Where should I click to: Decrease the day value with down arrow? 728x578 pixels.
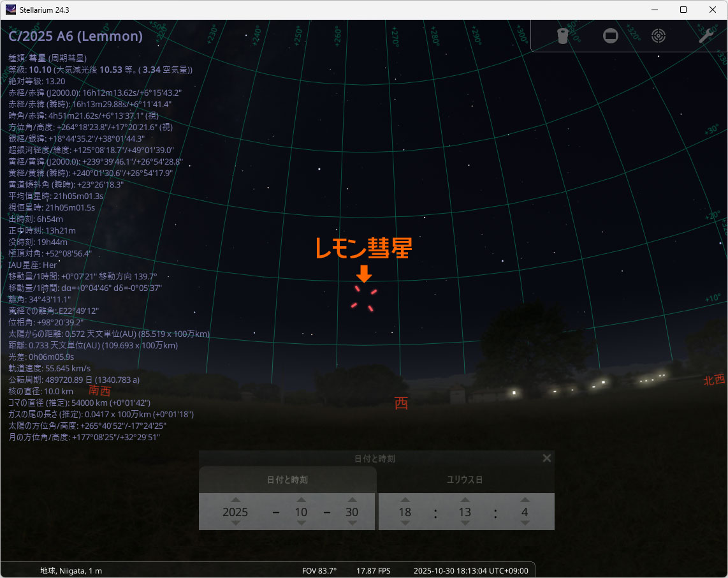[x=351, y=524]
